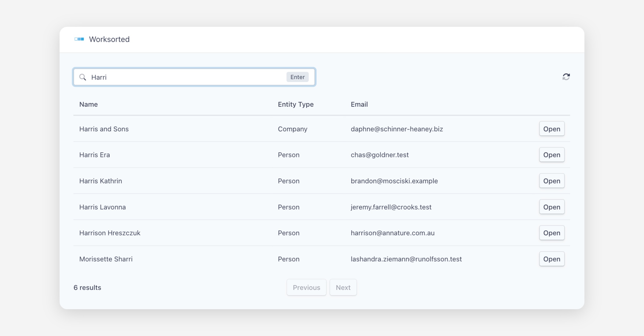This screenshot has height=336, width=644.
Task: Click the Email column header
Action: point(359,104)
